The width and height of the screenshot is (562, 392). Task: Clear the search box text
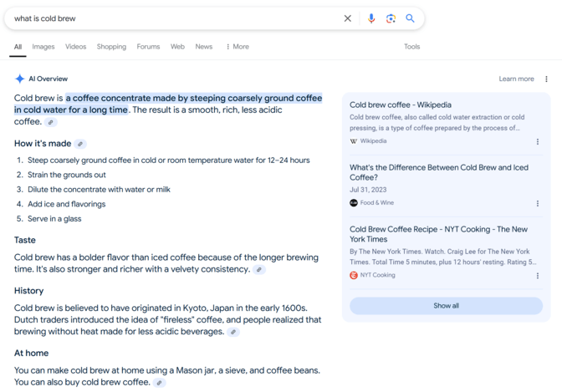click(x=348, y=18)
